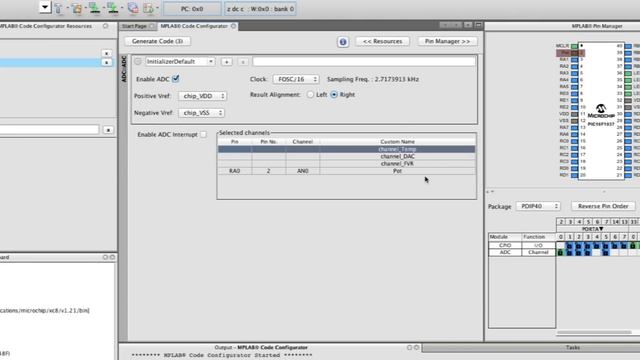Image resolution: width=640 pixels, height=360 pixels.
Task: Click the ADC: ADC vertical side tab
Action: (124, 69)
